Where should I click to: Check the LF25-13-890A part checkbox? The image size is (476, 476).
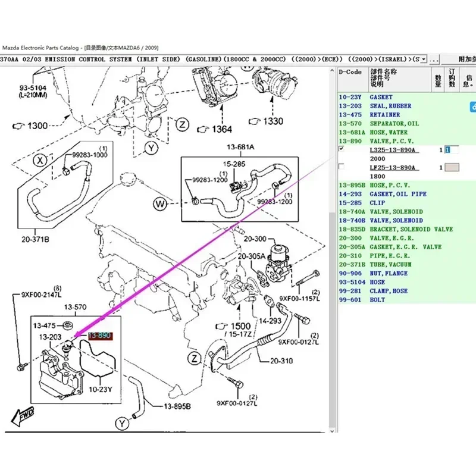[342, 167]
